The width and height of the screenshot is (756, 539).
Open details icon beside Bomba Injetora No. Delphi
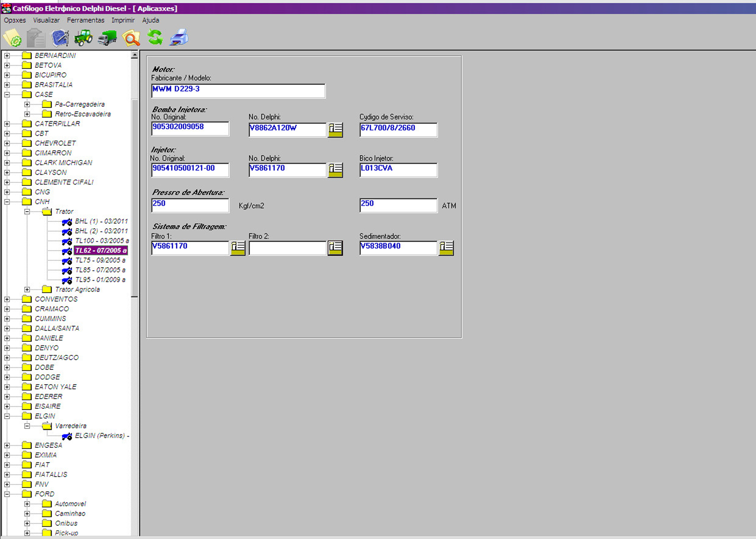point(335,130)
